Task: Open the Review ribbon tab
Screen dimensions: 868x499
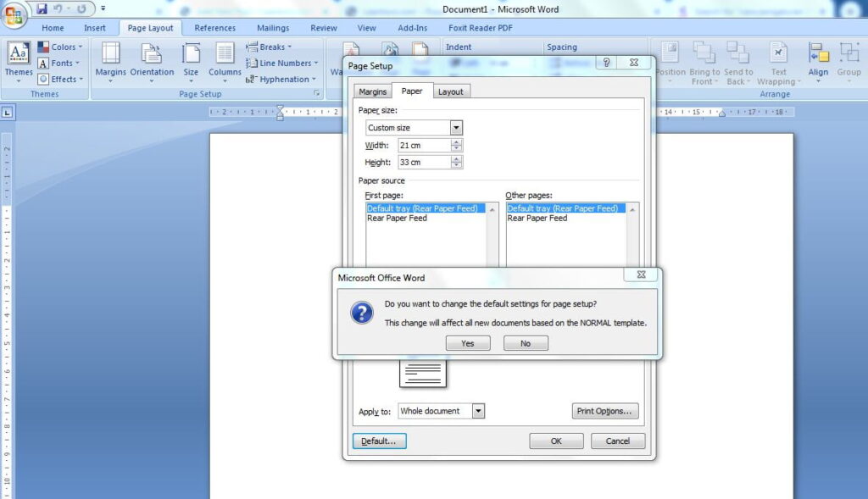Action: (324, 28)
